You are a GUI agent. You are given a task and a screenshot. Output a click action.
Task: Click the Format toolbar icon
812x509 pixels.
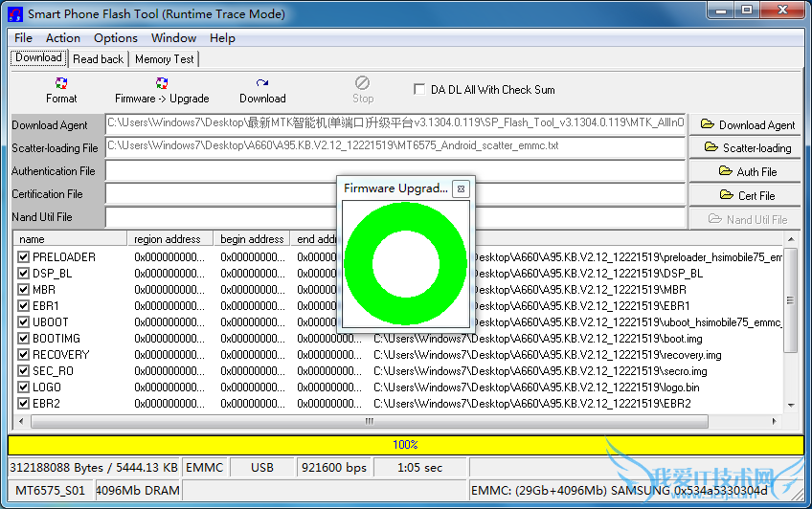(x=61, y=84)
